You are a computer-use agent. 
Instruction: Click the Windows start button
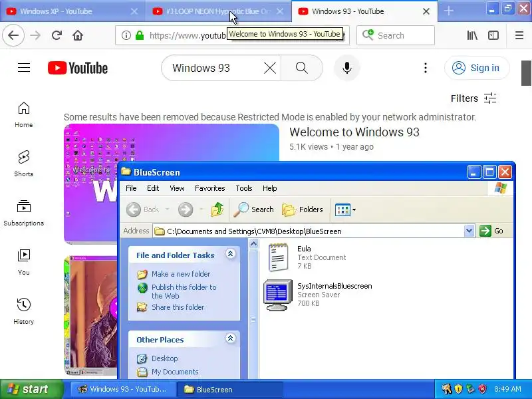pyautogui.click(x=32, y=389)
